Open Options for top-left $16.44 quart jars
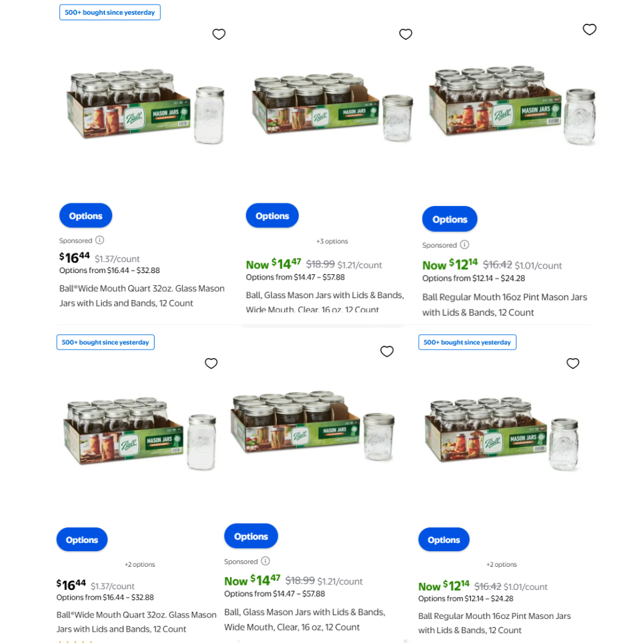 click(86, 216)
